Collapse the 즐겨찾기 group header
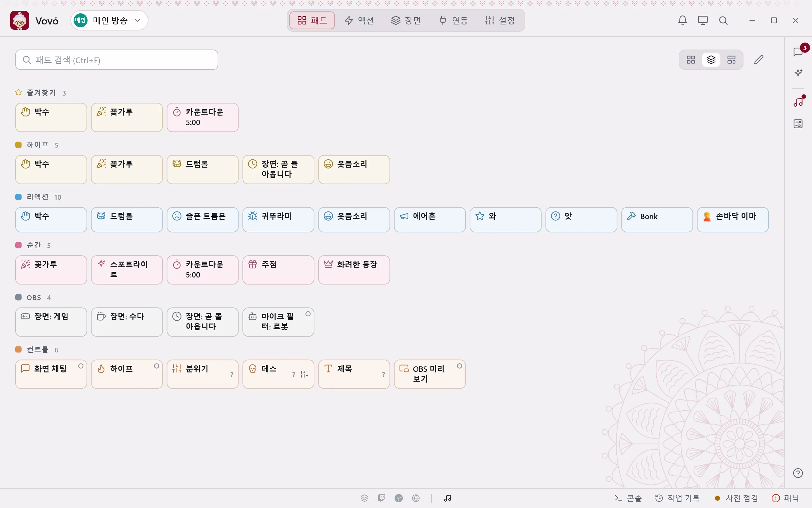Viewport: 812px width, 508px height. 41,93
